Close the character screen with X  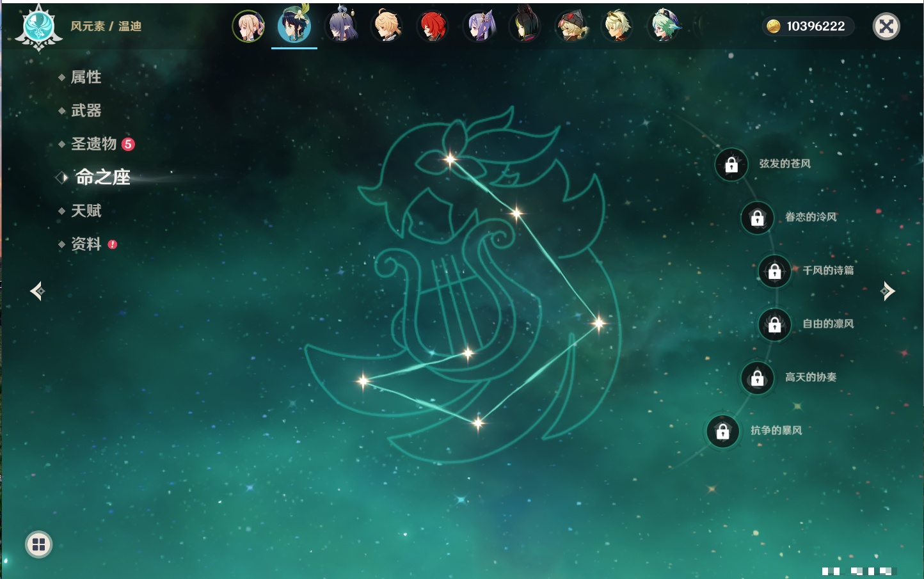pos(886,26)
